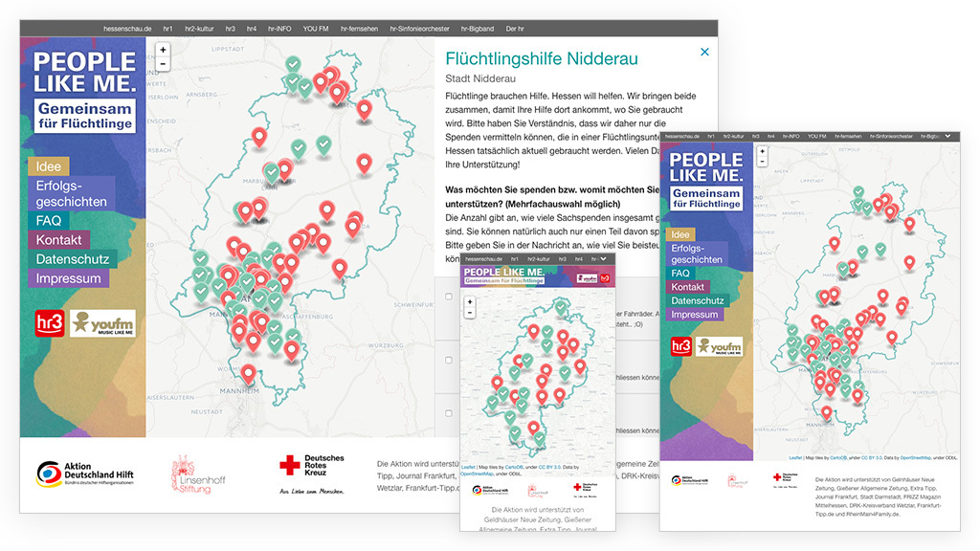This screenshot has width=980, height=551.
Task: Click the youfm logo in the large left sidebar
Action: [x=101, y=323]
